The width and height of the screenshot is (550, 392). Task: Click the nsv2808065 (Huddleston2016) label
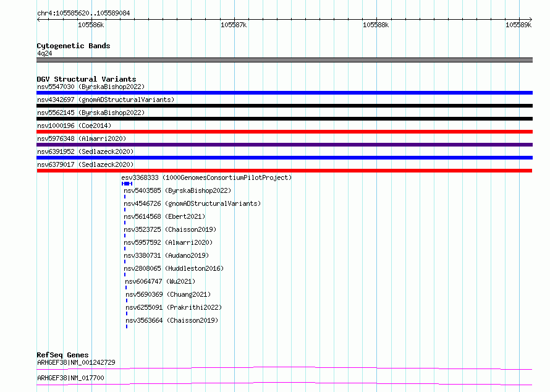click(x=174, y=268)
